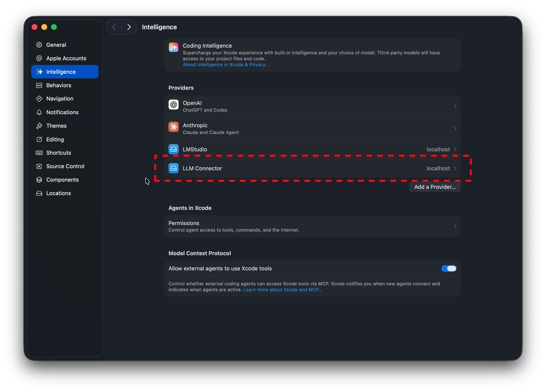The image size is (546, 392).
Task: Select Themes in the sidebar
Action: tap(56, 126)
